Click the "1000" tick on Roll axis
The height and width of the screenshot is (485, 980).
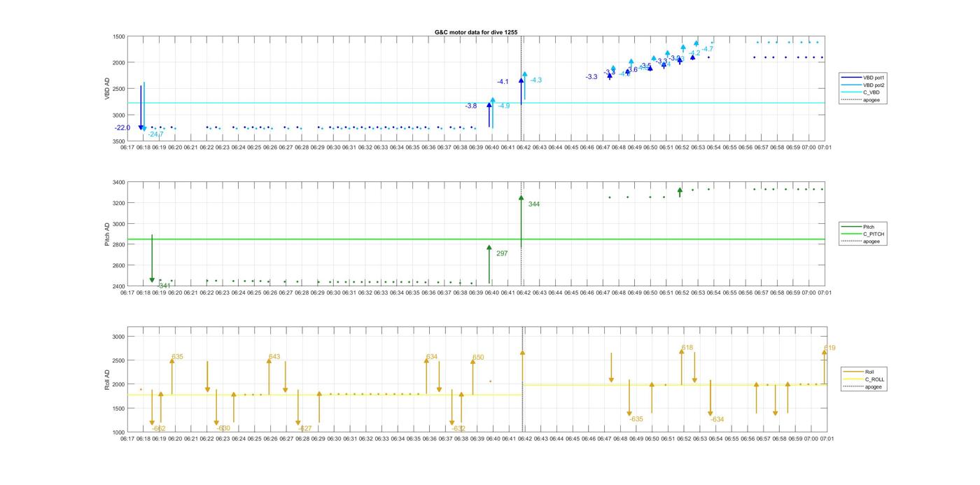[119, 433]
